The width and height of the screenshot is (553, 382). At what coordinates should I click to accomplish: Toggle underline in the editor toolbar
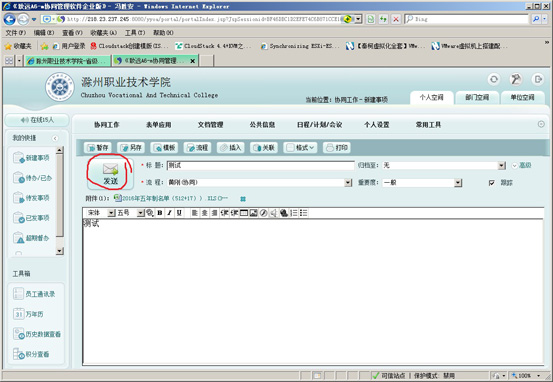pyautogui.click(x=179, y=213)
